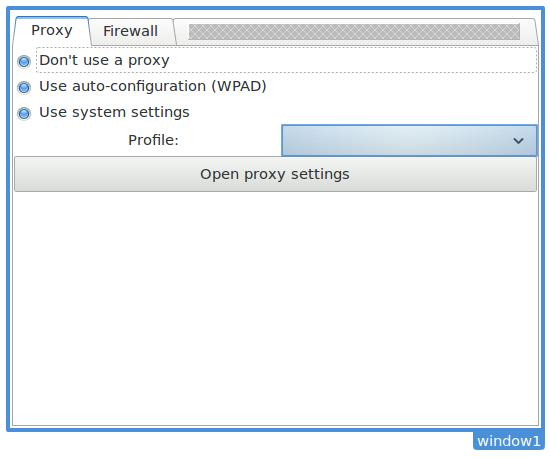Click the "Open proxy settings" button
The height and width of the screenshot is (458, 550).
[275, 174]
